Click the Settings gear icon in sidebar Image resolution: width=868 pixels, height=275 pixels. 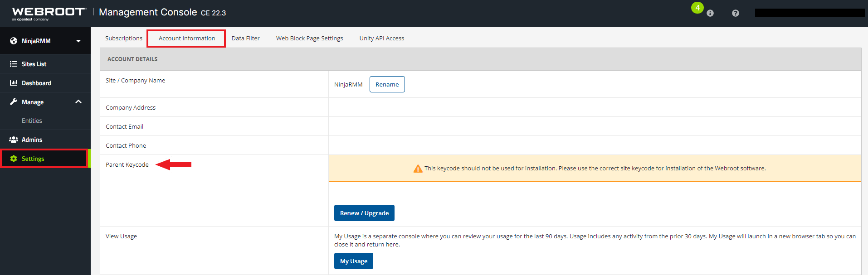pos(14,159)
